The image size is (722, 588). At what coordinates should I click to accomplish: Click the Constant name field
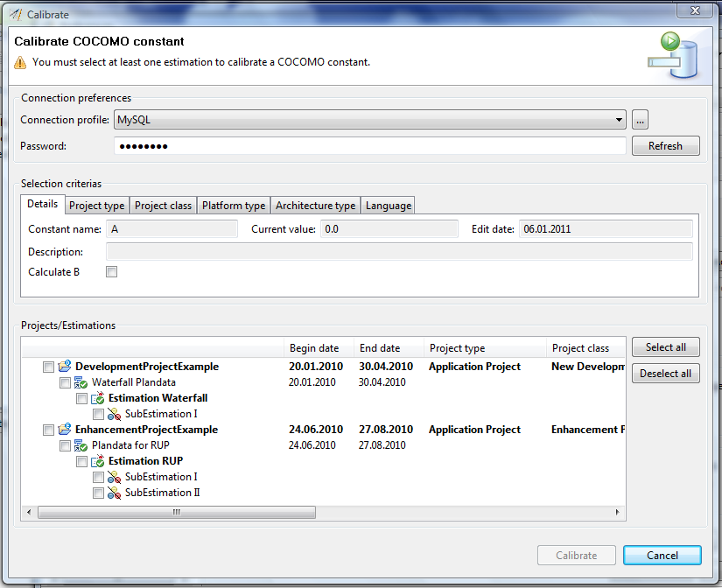(172, 229)
